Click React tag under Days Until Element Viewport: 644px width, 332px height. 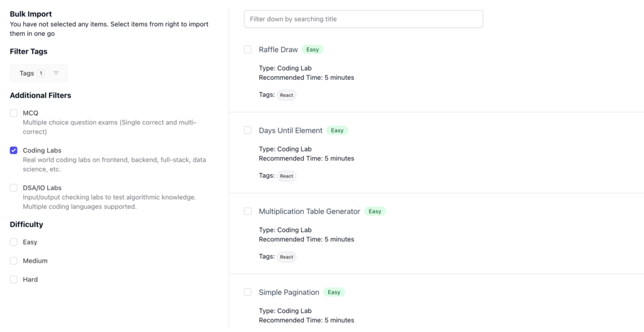[286, 176]
